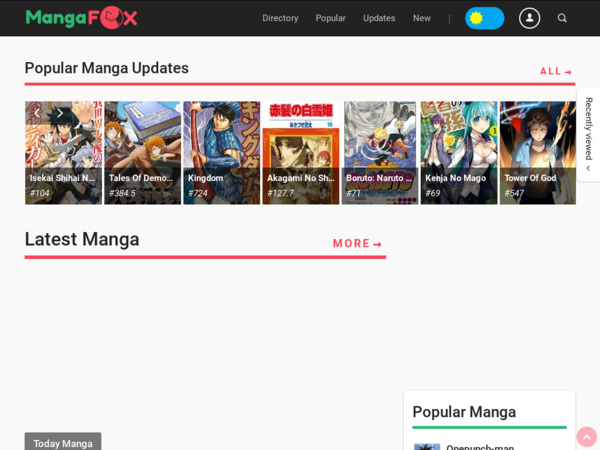Expand the Recently viewed side panel
The image size is (600, 450).
tap(588, 134)
